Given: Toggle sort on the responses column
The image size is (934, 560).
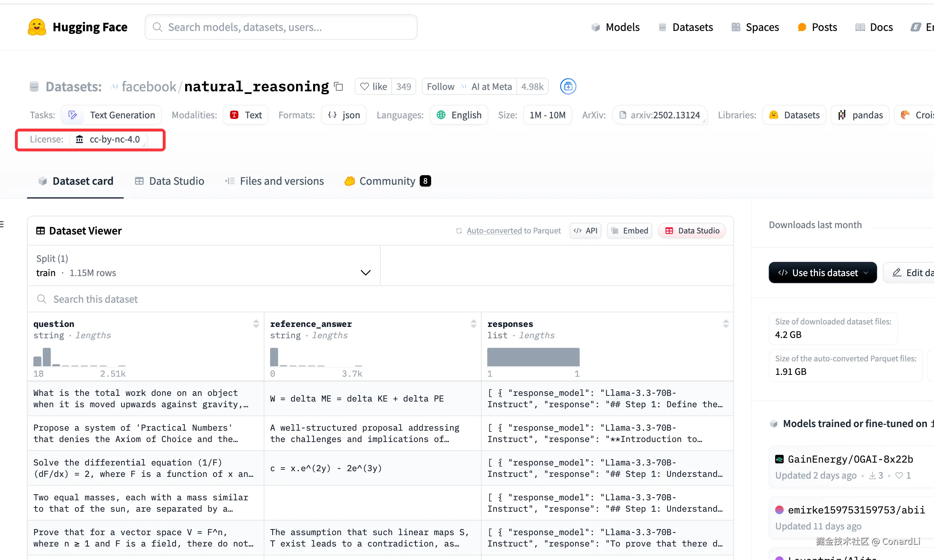Looking at the screenshot, I should 725,323.
